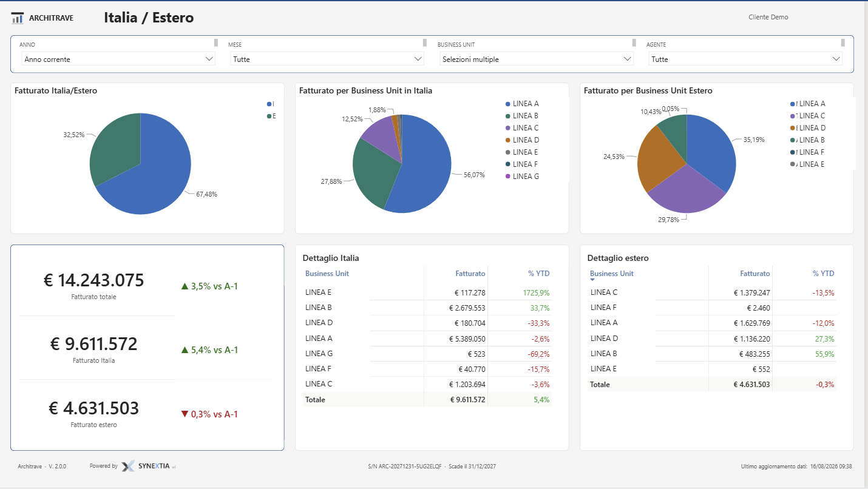Select LINEA B legend item in the Italia chart

pyautogui.click(x=522, y=116)
